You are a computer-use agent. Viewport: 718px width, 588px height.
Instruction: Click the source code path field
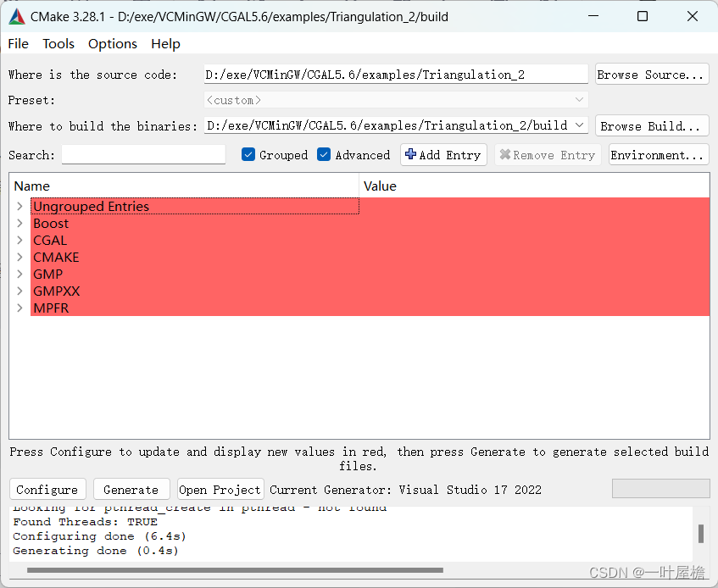[396, 74]
